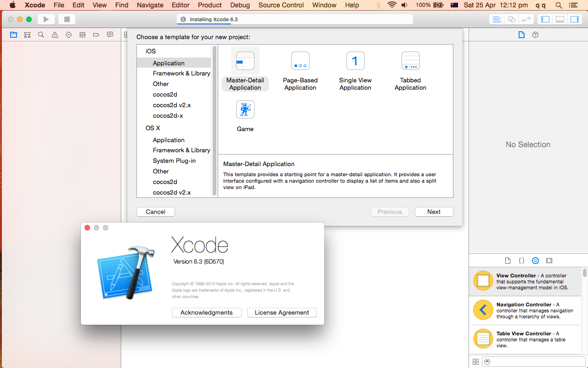588x368 pixels.
Task: Open the Debug menu
Action: click(x=240, y=5)
